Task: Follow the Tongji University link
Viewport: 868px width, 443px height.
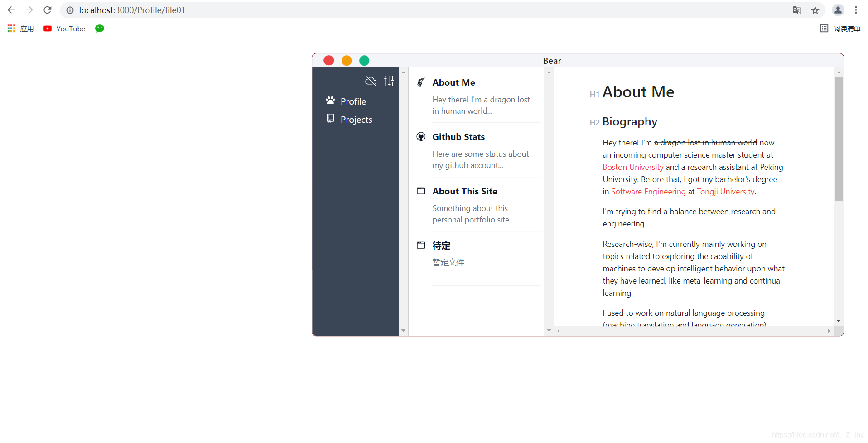Action: [725, 192]
